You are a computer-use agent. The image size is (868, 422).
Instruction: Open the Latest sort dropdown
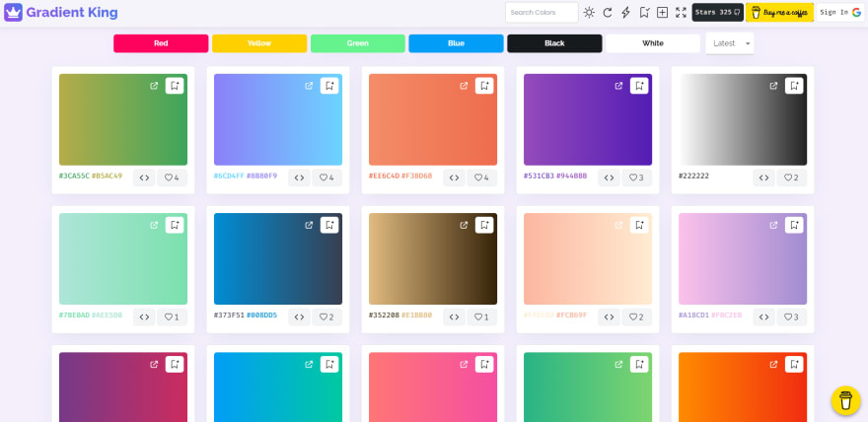[730, 43]
